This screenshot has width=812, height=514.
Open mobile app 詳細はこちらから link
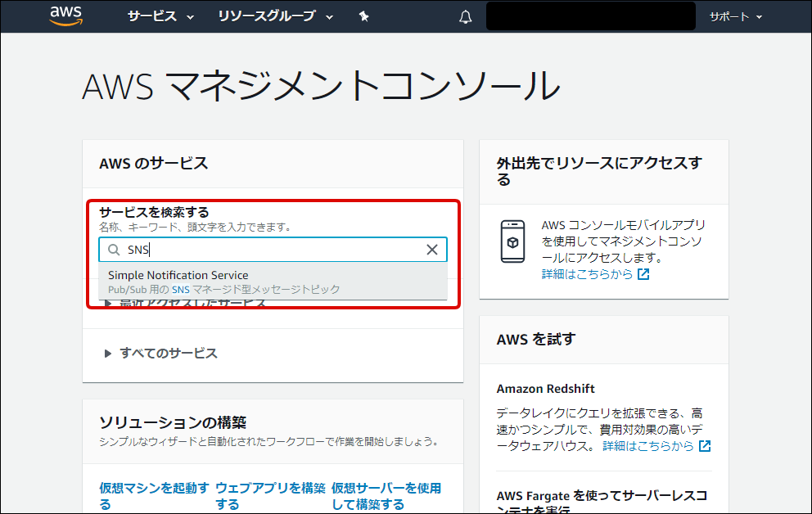[x=587, y=274]
